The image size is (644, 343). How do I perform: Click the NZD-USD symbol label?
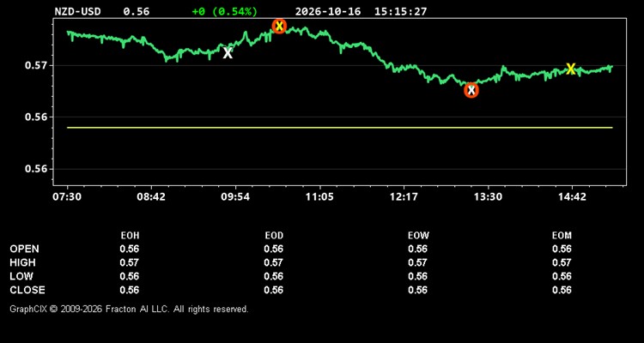coord(77,11)
